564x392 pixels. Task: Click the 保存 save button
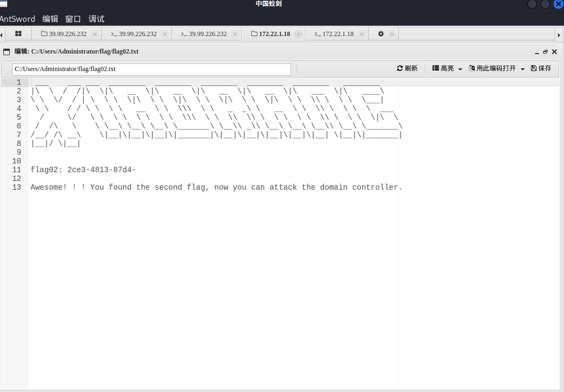(x=541, y=68)
